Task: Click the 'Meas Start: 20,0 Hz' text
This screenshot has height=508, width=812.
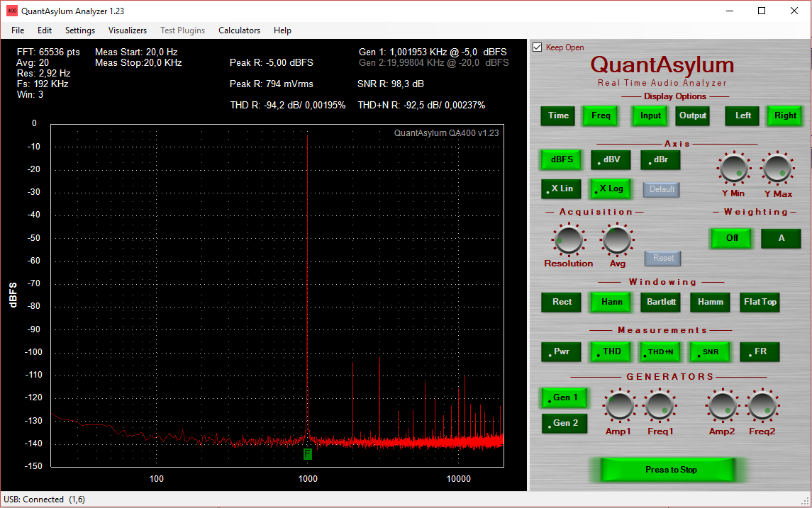Action: point(136,52)
